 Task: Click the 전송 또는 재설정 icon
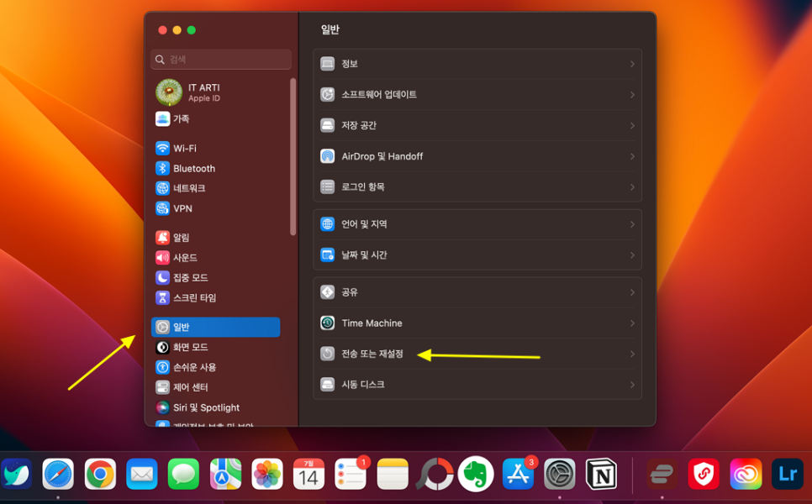coord(327,354)
